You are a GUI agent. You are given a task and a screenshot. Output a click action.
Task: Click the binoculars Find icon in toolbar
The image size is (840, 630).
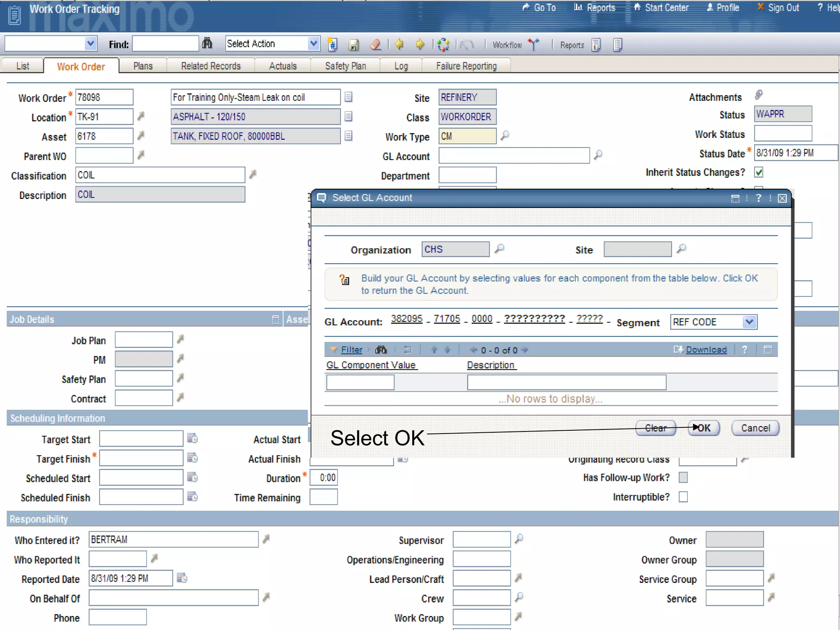[x=207, y=43]
